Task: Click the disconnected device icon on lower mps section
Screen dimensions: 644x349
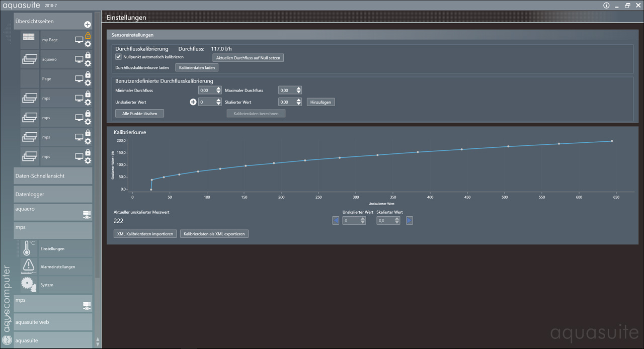Action: point(87,306)
